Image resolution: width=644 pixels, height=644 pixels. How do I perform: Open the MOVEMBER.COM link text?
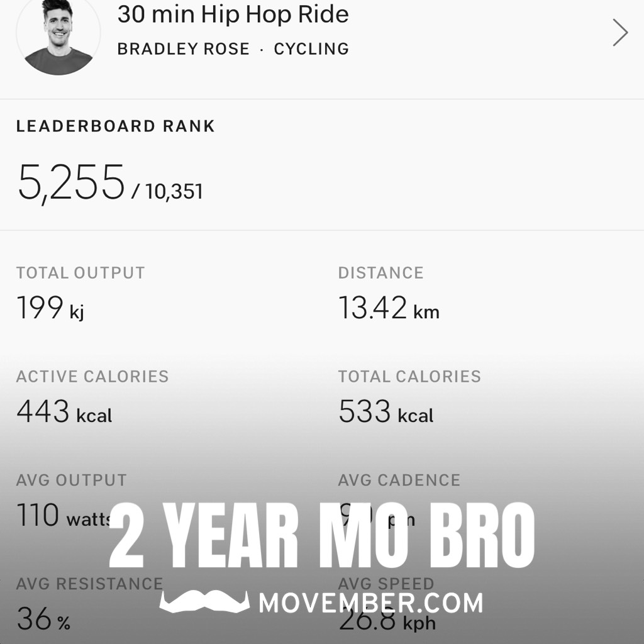coord(370,603)
